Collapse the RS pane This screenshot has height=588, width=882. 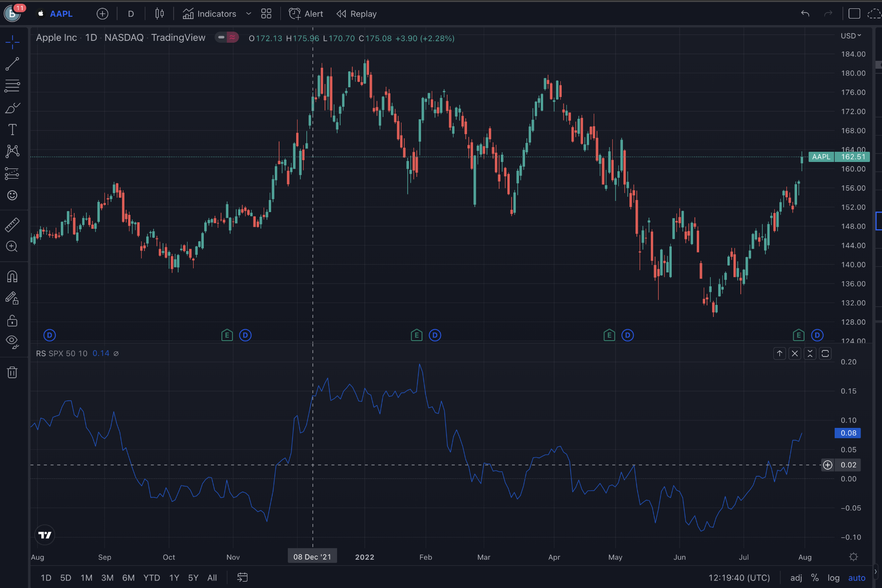point(810,354)
